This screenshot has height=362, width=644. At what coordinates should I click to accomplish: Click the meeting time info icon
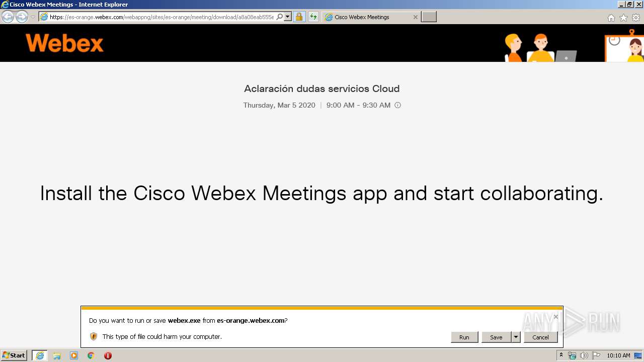pos(397,105)
